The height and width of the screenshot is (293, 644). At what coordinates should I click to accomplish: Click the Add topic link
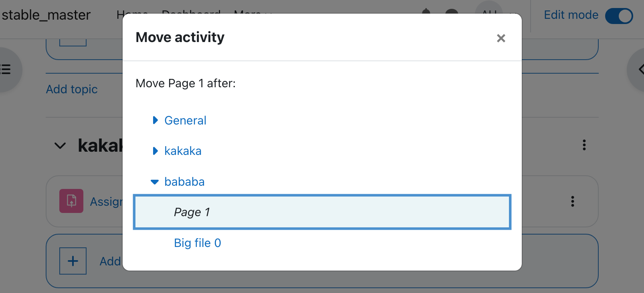pyautogui.click(x=72, y=89)
